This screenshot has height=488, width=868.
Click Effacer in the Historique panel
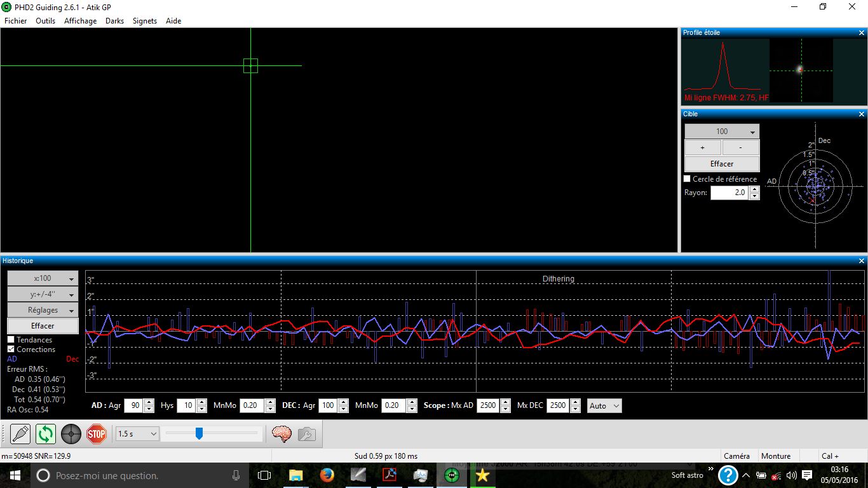pos(43,326)
